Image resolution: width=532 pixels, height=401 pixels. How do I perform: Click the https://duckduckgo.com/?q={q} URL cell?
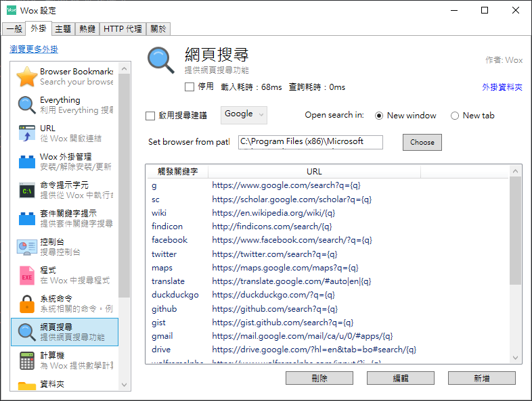(273, 295)
